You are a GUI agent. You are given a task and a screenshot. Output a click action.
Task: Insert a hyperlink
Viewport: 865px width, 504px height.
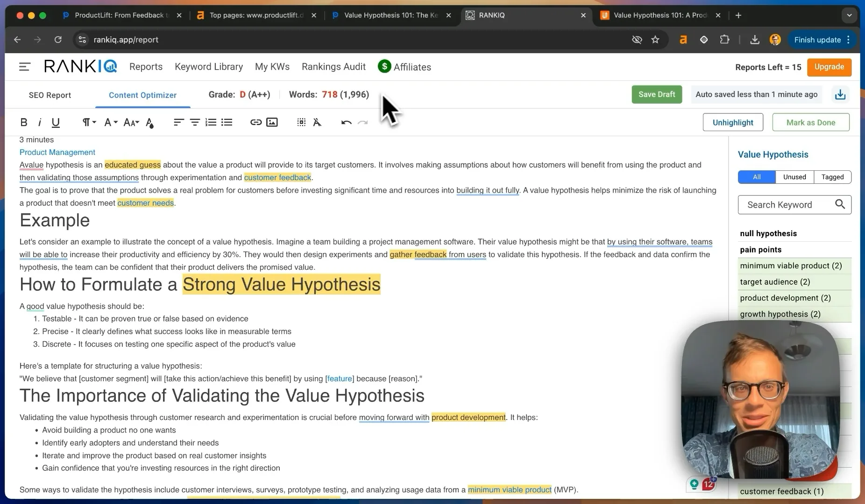tap(256, 122)
